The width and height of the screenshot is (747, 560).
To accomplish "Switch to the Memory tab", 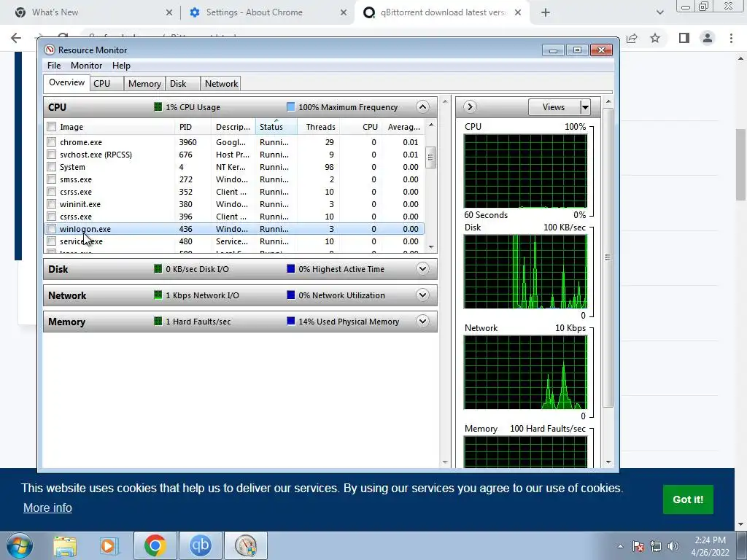I will pyautogui.click(x=144, y=83).
